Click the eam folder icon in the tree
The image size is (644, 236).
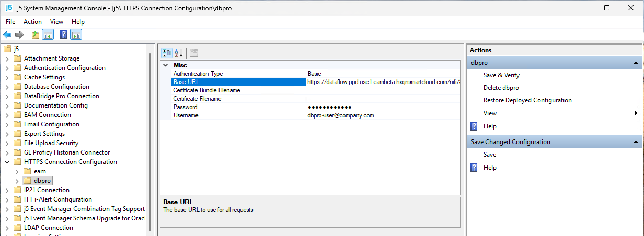[27, 171]
